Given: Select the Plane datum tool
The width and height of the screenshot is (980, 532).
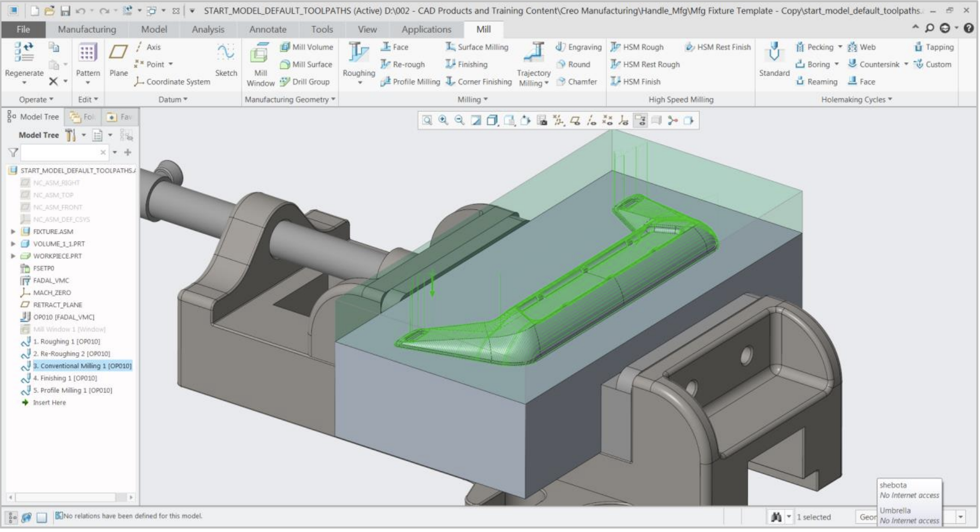Looking at the screenshot, I should click(x=118, y=60).
